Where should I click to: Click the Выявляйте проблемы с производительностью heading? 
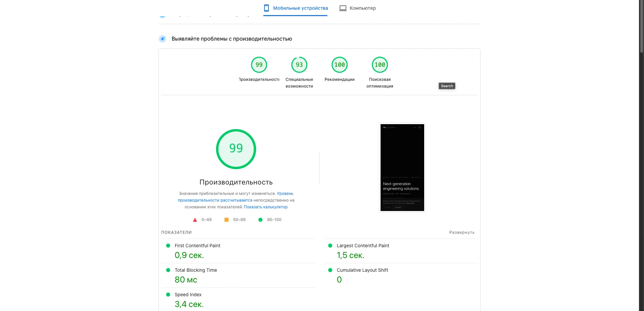coord(232,39)
